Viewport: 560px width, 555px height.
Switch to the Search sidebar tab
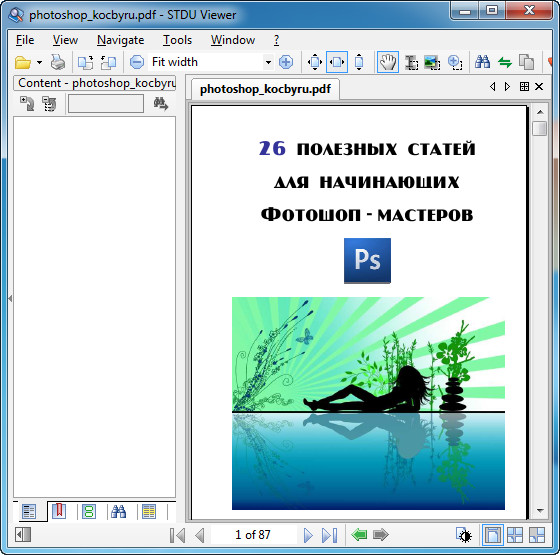(119, 511)
